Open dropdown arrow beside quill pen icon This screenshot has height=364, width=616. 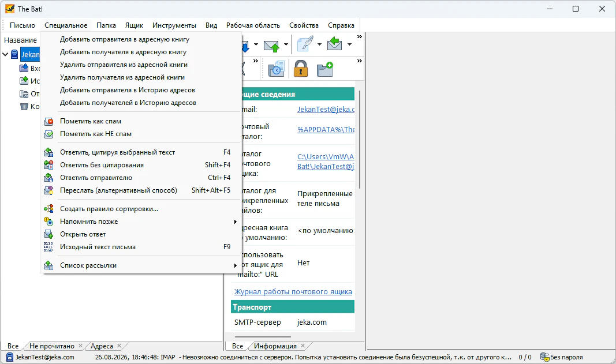319,44
